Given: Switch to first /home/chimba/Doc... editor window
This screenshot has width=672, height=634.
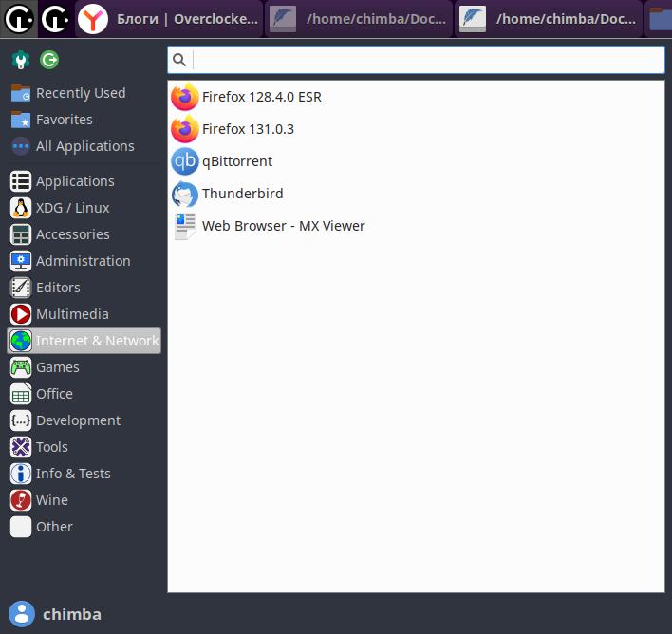Looking at the screenshot, I should (359, 19).
